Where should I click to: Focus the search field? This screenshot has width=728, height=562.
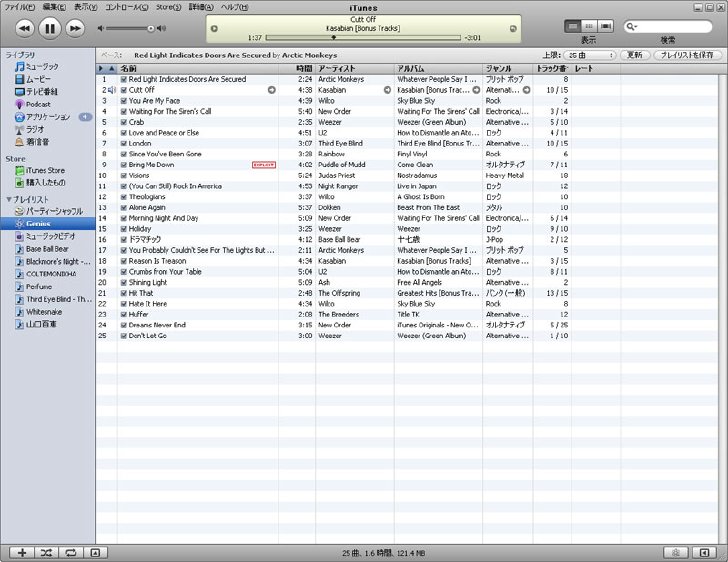pyautogui.click(x=668, y=26)
